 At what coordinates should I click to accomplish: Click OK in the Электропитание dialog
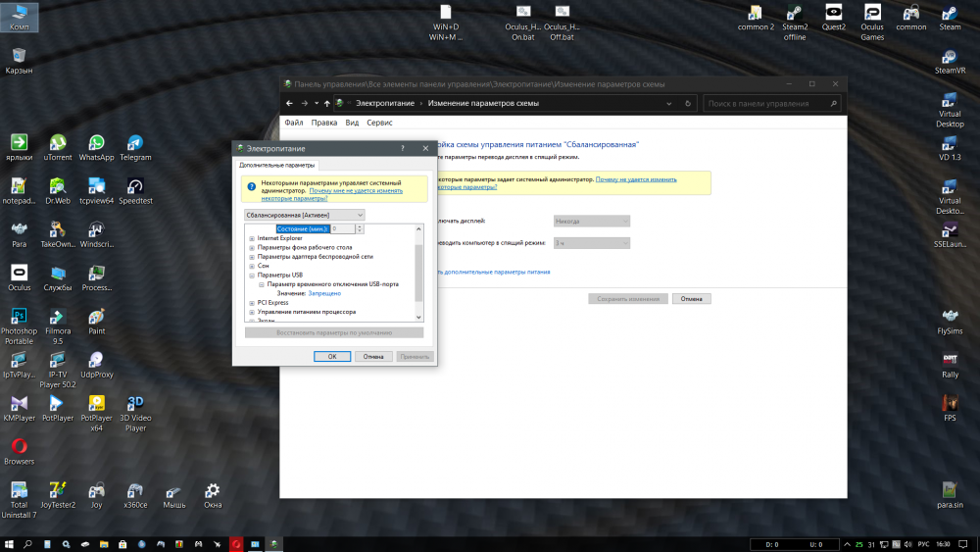tap(332, 357)
